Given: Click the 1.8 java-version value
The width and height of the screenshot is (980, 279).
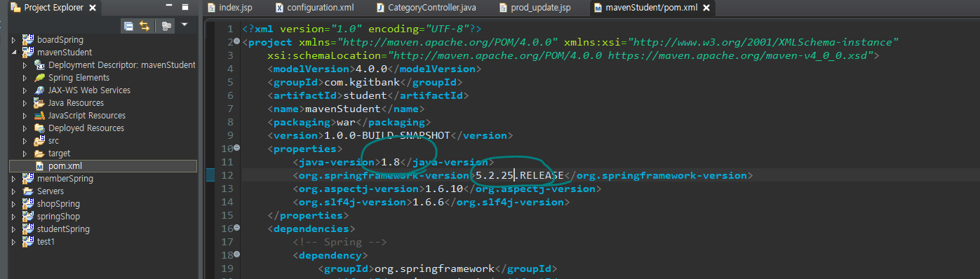Looking at the screenshot, I should pos(390,162).
